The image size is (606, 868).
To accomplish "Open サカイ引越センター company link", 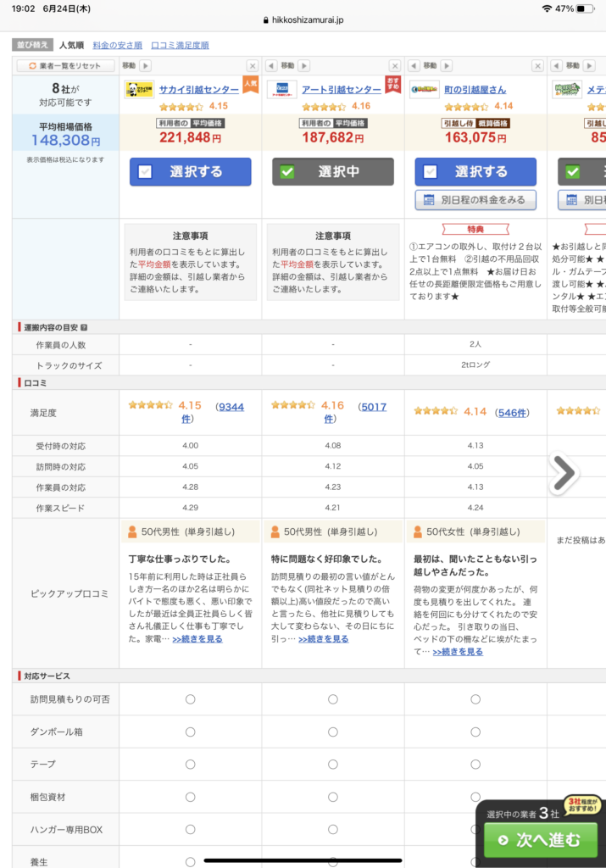I will tap(198, 90).
